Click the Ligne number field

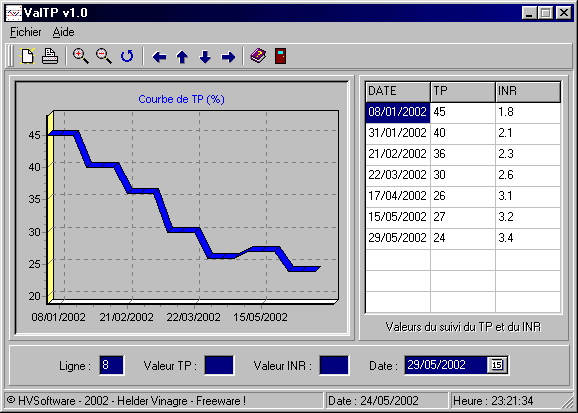click(x=111, y=365)
